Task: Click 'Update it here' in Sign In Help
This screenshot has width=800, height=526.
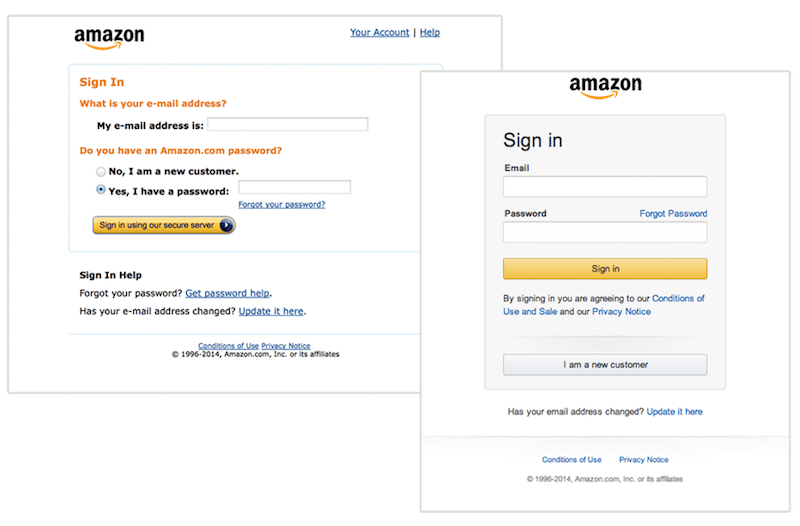Action: click(x=271, y=311)
